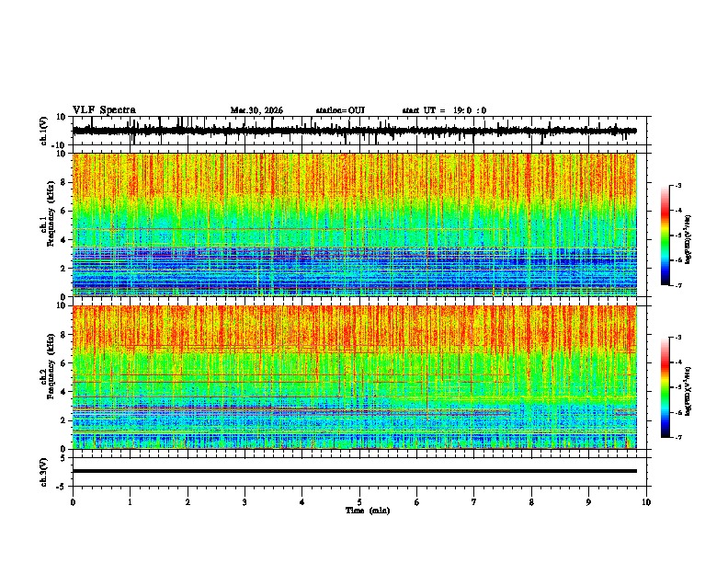
Task: Click the ch.2 spectrogram plot
Action: [355, 377]
